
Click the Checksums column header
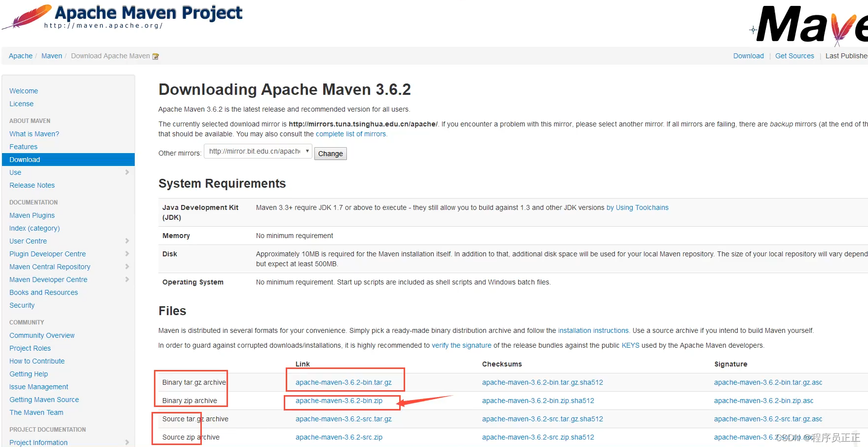502,364
